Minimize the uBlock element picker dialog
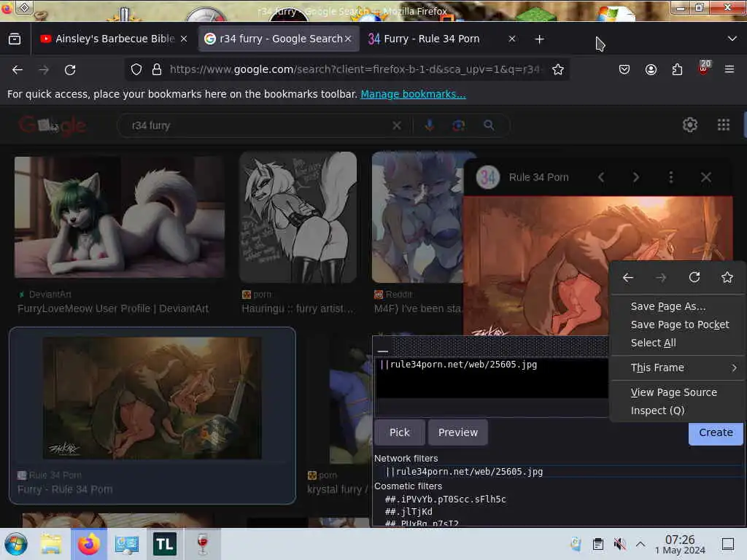The height and width of the screenshot is (560, 747). click(382, 351)
